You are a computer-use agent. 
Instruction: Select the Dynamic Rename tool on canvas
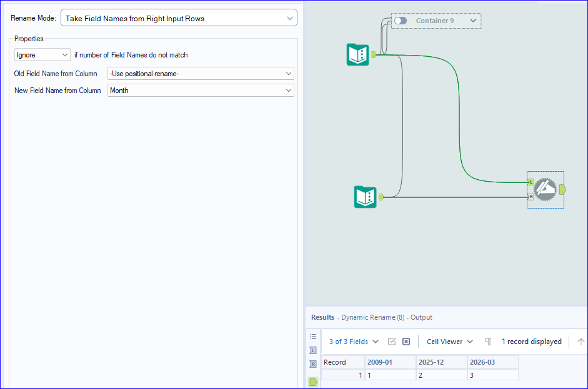[x=545, y=189]
